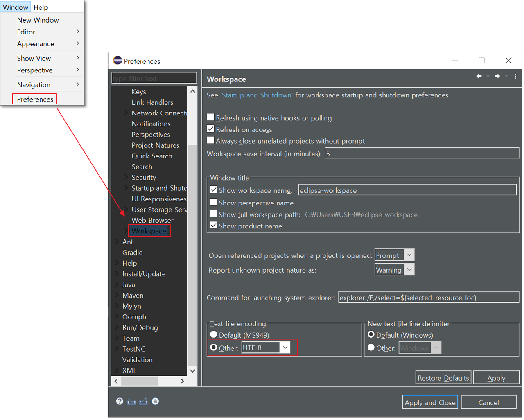Open forward history dropdown arrow
This screenshot has width=524, height=420.
(x=506, y=76)
